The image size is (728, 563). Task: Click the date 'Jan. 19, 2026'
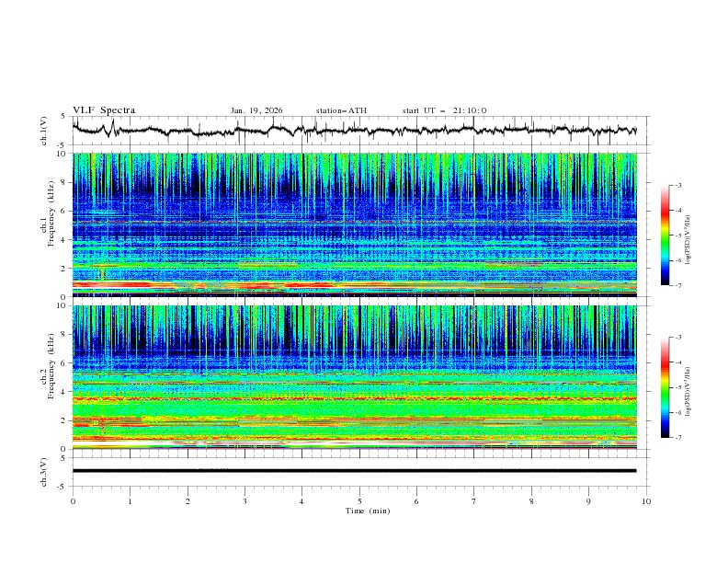pyautogui.click(x=256, y=110)
